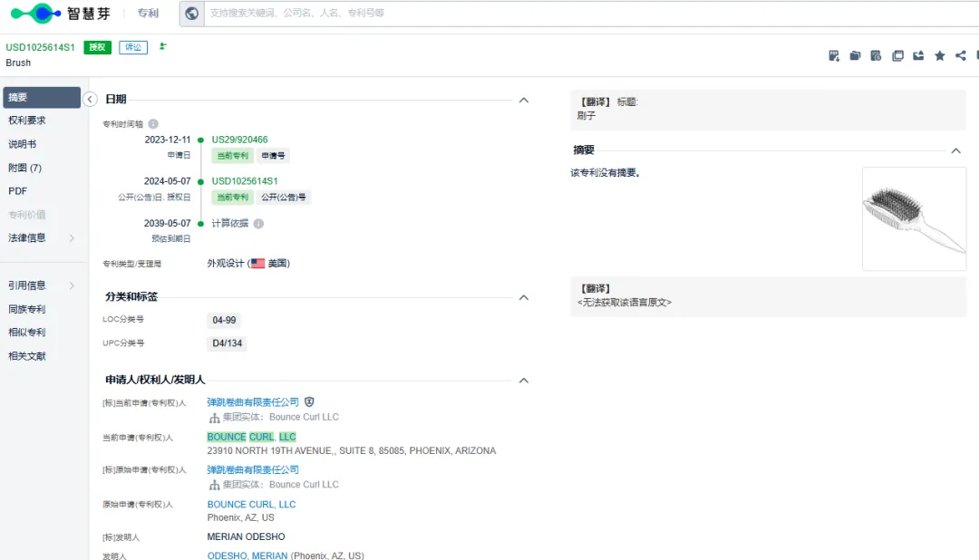Open the brush drawing thumbnail
This screenshot has width=979, height=560.
pyautogui.click(x=914, y=218)
